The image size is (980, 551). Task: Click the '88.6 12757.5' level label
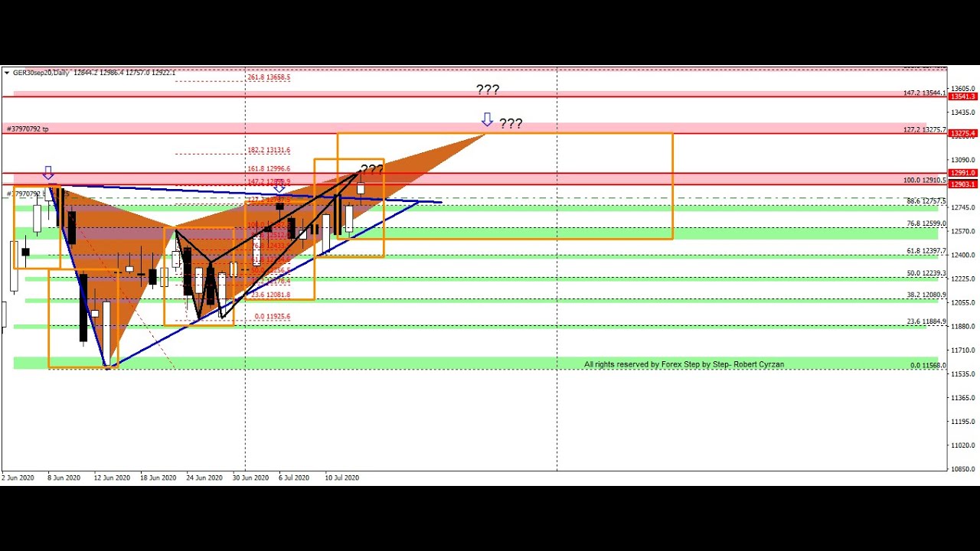point(926,201)
